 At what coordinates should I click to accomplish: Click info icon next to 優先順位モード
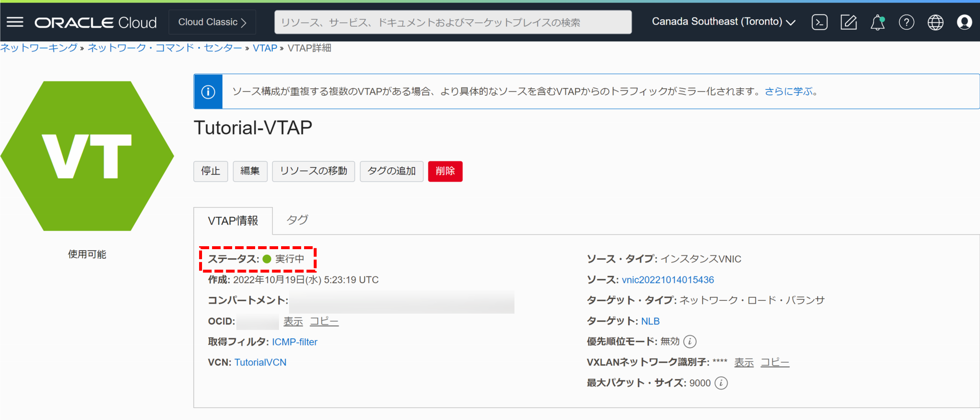coord(690,341)
